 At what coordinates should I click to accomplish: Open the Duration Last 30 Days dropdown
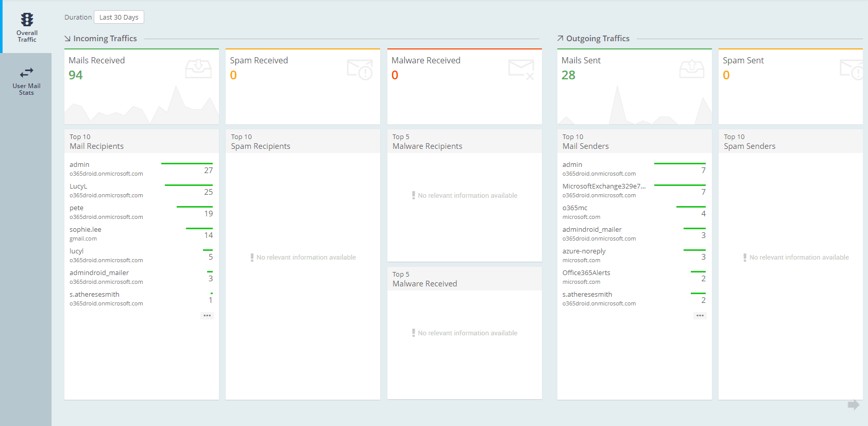coord(118,17)
